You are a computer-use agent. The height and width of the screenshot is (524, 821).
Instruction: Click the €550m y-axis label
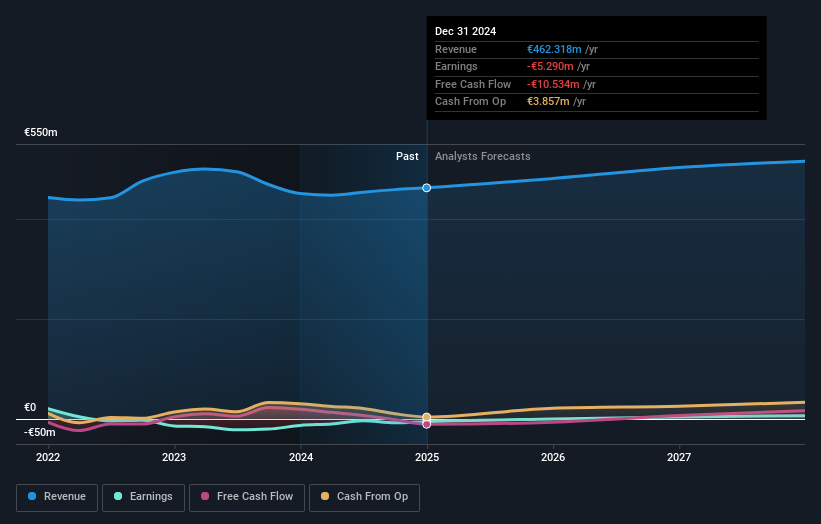click(41, 132)
